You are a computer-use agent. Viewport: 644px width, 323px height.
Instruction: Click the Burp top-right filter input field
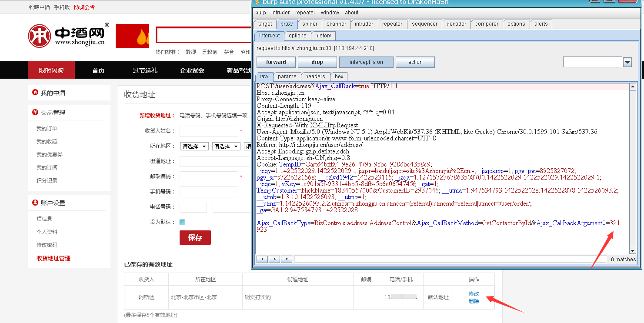[x=592, y=62]
